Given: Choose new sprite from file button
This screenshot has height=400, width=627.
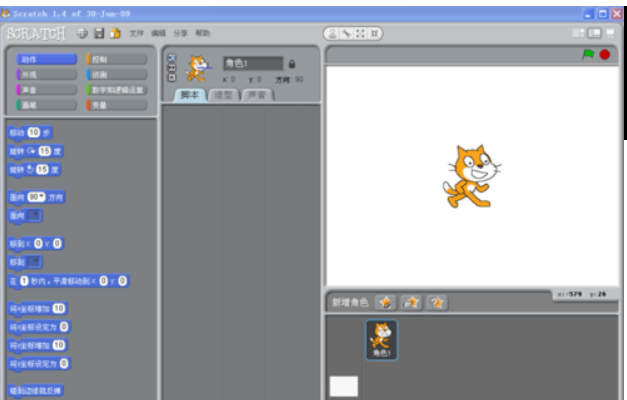Looking at the screenshot, I should (411, 303).
